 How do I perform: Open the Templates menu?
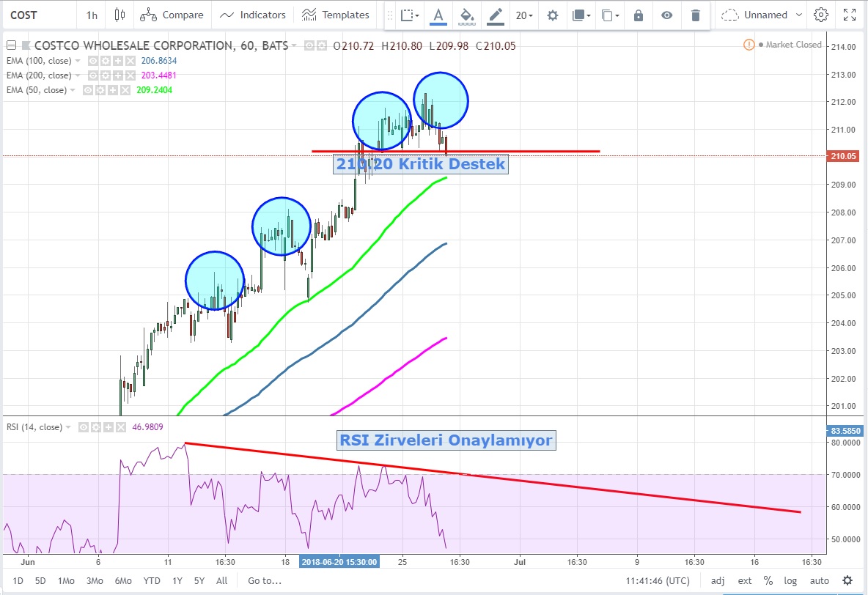click(336, 15)
